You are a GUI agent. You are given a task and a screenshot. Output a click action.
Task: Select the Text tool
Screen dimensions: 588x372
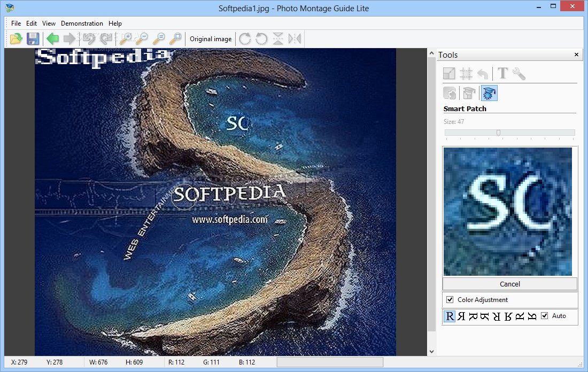pyautogui.click(x=502, y=73)
